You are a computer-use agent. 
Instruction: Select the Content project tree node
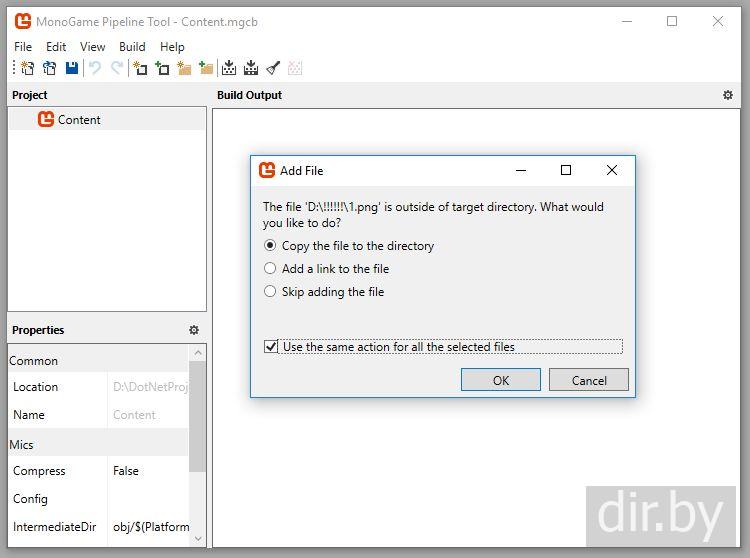point(107,120)
